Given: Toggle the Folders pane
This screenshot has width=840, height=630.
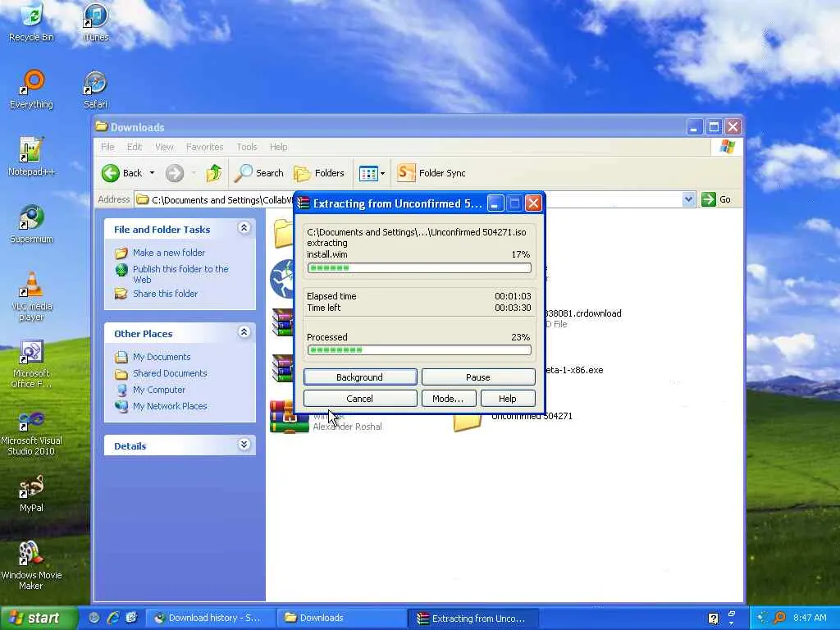Looking at the screenshot, I should (319, 173).
